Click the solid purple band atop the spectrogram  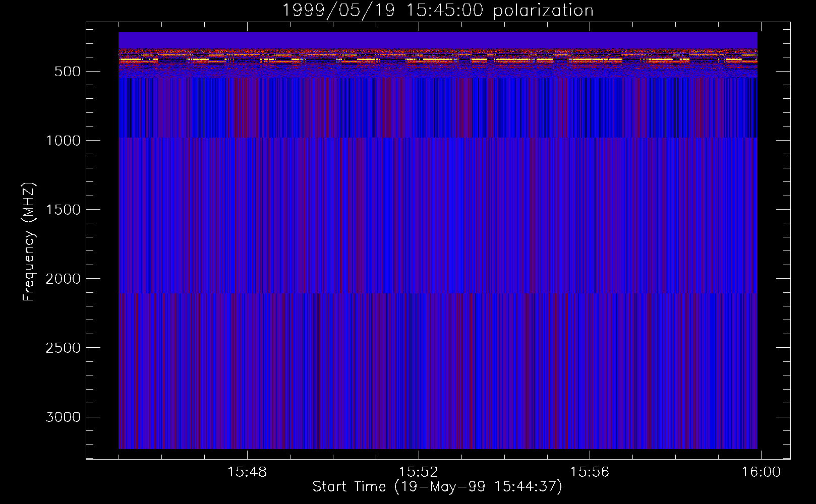point(437,40)
